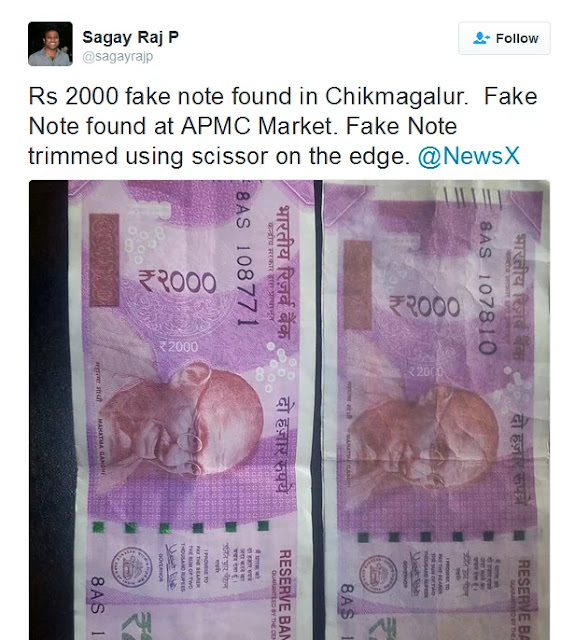Viewport: 575px width, 640px height.
Task: Open the Sagay Raj P display name link
Action: pyautogui.click(x=131, y=37)
